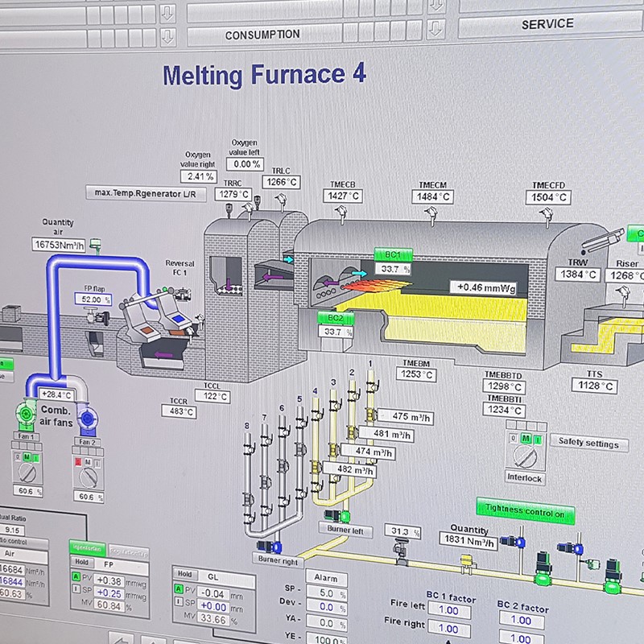Expand the down arrow left of SERVICE
Viewport: 644px width, 644px height.
436,27
